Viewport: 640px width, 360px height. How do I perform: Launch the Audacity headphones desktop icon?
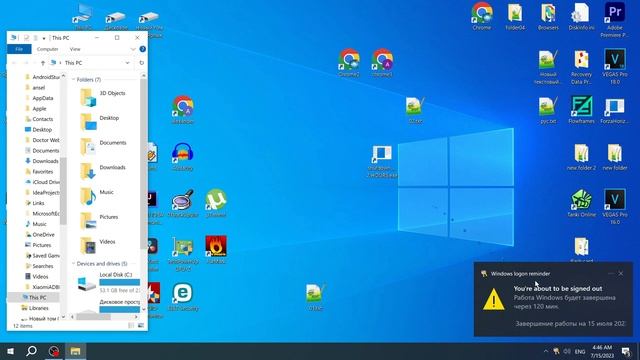(182, 156)
